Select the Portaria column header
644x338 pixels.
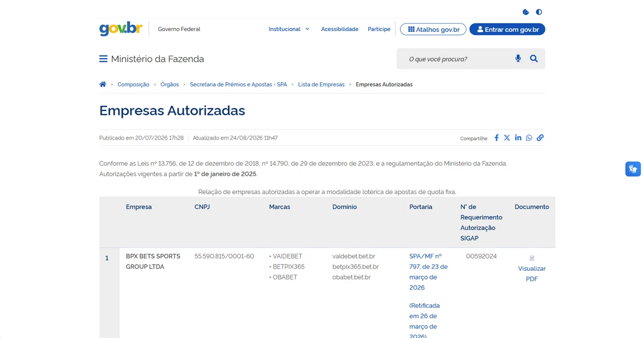click(x=421, y=207)
